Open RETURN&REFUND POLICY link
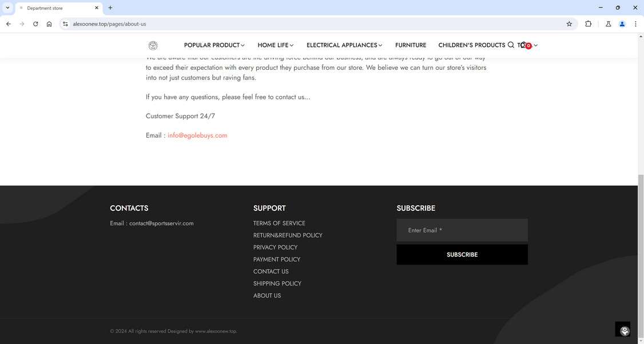 (288, 235)
